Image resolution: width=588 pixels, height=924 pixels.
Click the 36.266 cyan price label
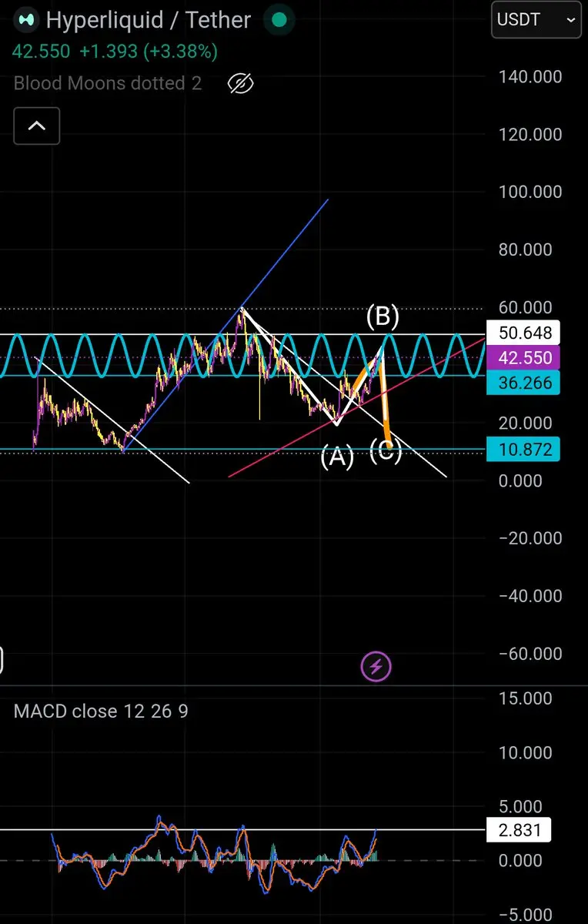coord(524,383)
